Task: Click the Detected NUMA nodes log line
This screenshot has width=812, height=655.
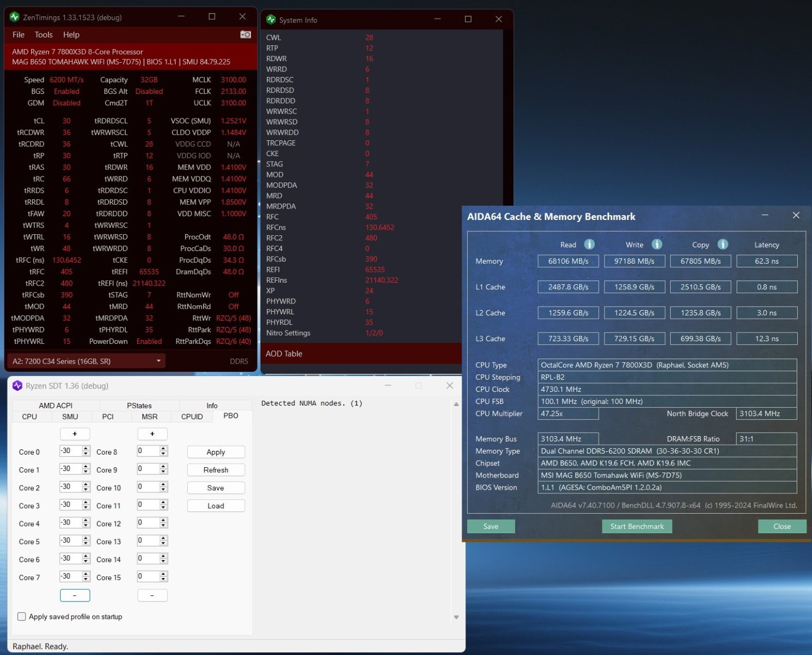Action: pyautogui.click(x=312, y=403)
